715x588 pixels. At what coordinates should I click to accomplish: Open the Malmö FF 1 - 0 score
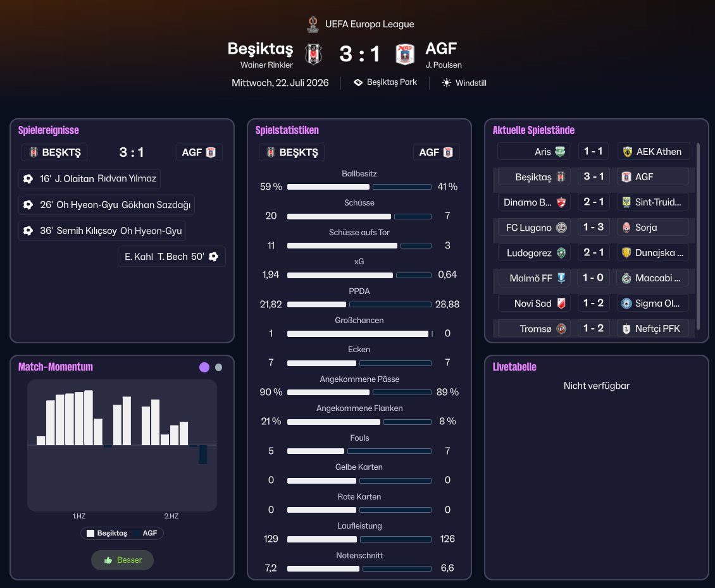(x=594, y=278)
